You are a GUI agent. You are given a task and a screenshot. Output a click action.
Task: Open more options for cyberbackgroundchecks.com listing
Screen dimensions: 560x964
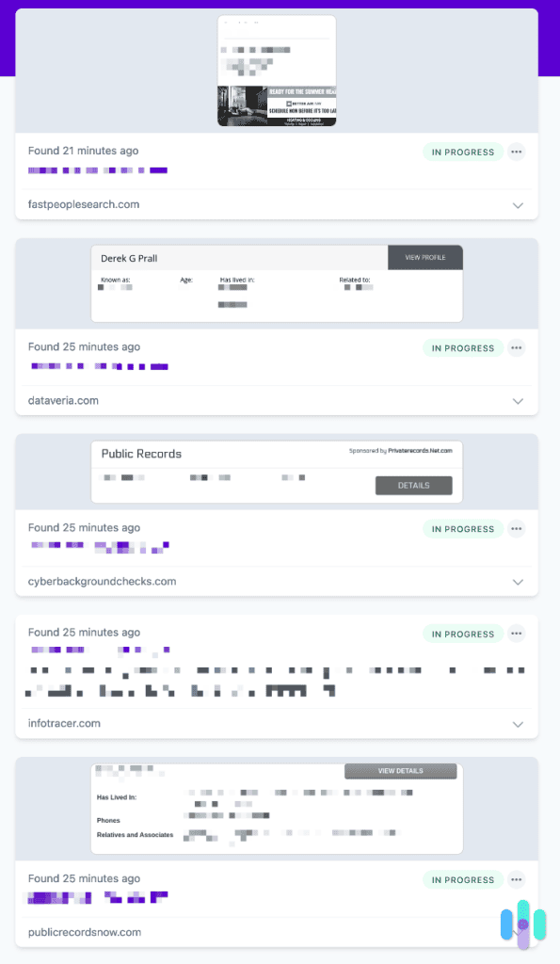516,528
